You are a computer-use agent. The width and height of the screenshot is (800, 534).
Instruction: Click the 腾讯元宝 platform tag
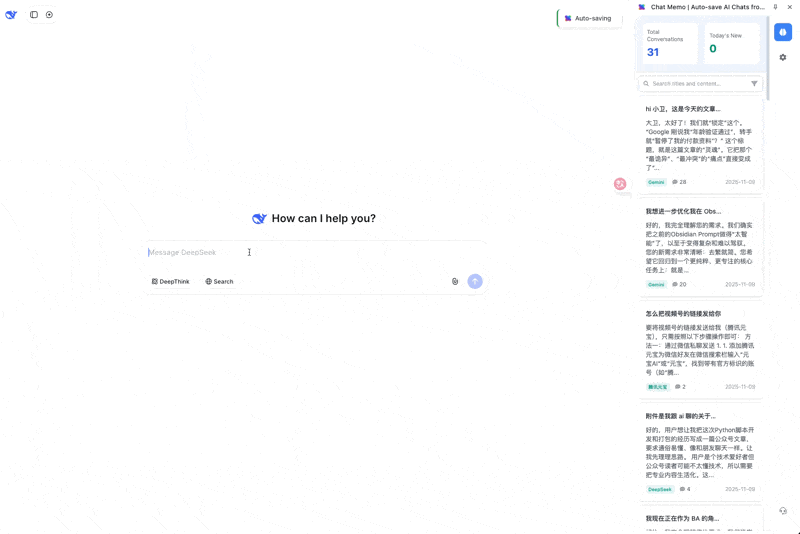click(658, 387)
